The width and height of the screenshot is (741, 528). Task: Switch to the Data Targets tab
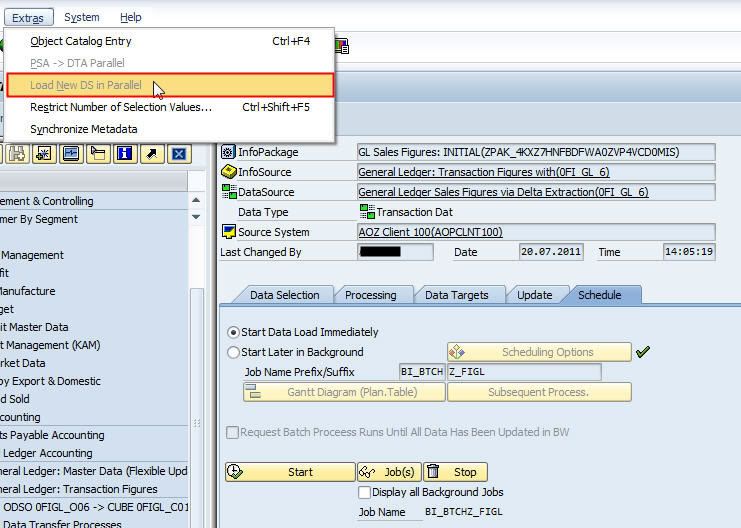[x=456, y=295]
